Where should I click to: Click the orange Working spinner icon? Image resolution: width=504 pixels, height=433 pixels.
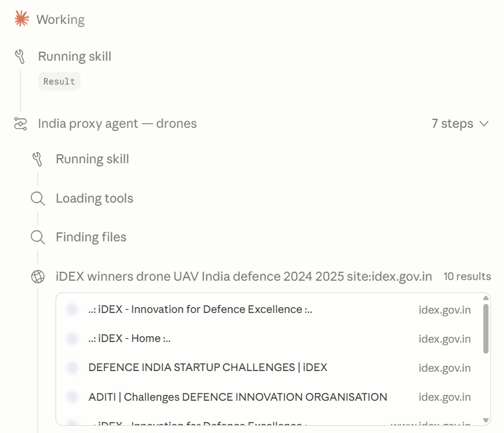21,19
